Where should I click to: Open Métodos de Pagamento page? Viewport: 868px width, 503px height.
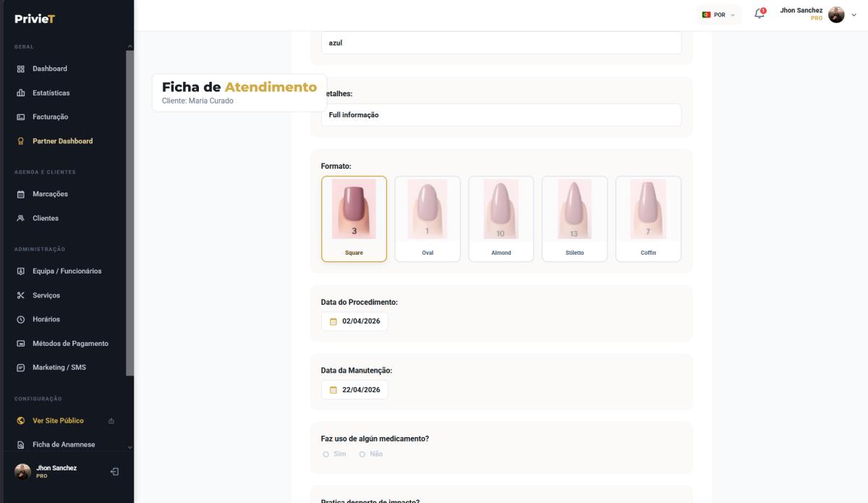pyautogui.click(x=69, y=343)
